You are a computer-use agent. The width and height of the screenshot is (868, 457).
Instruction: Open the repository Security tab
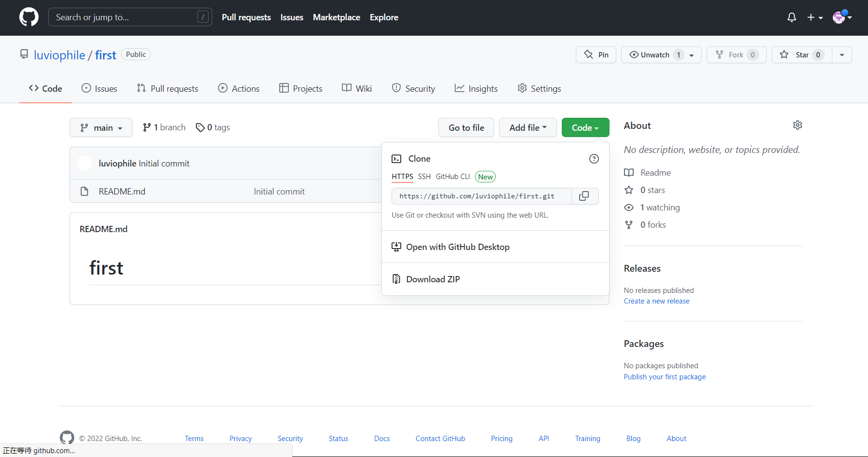(413, 88)
